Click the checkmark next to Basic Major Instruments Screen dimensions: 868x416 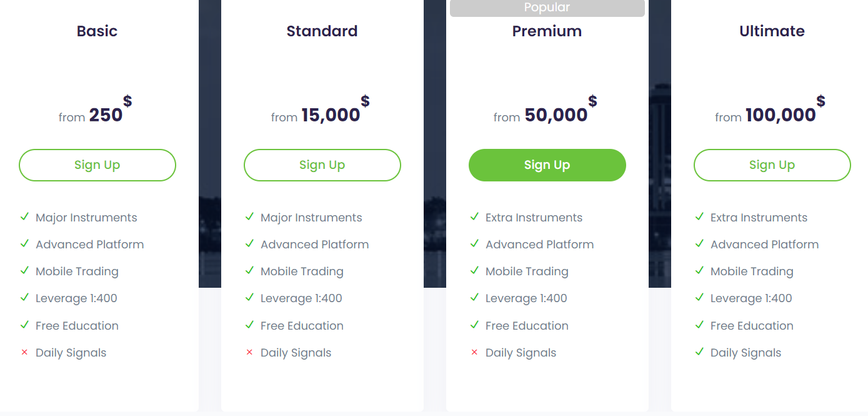point(24,217)
